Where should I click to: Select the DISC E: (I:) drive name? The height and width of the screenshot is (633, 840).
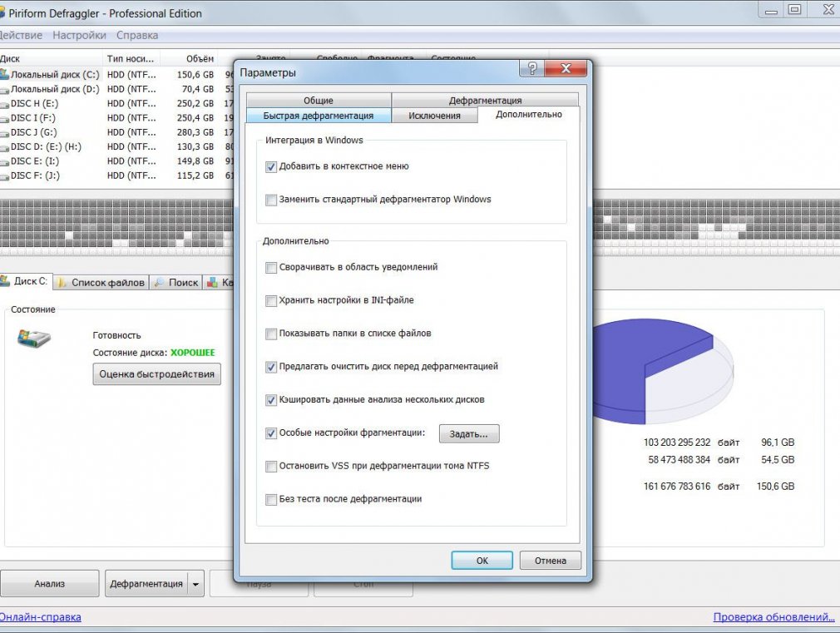[35, 161]
